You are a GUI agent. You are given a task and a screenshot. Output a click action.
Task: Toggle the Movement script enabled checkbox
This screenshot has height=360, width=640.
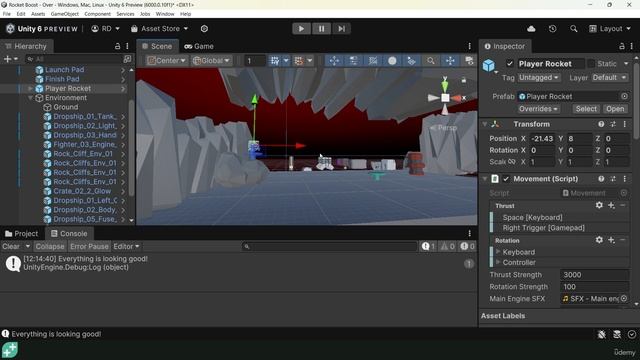(x=506, y=179)
